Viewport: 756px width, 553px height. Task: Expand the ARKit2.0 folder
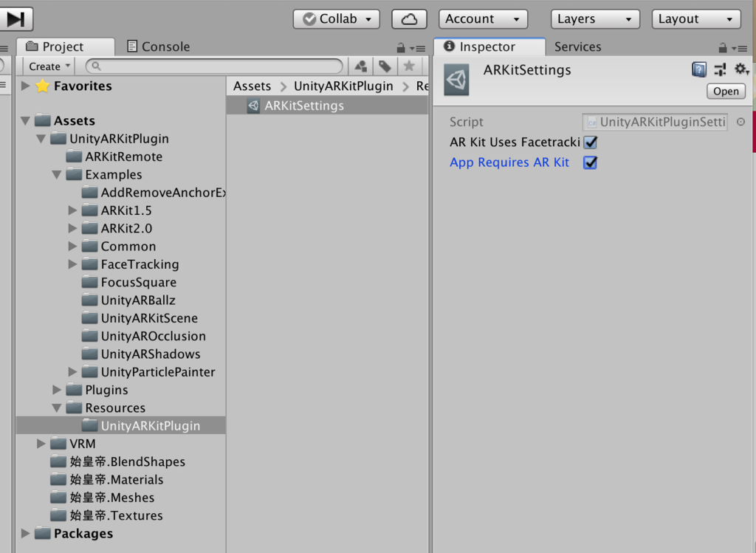pyautogui.click(x=72, y=229)
